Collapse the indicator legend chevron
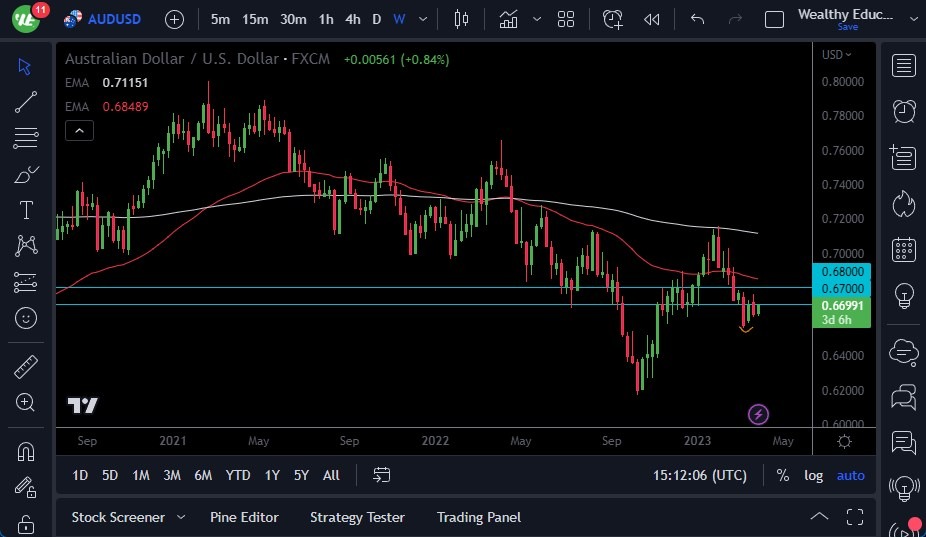 coord(79,130)
